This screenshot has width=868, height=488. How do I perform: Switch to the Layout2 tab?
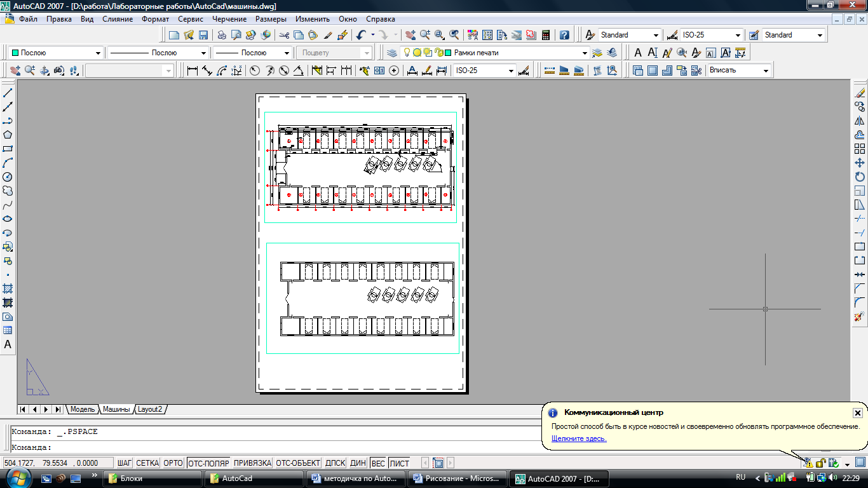(x=150, y=409)
